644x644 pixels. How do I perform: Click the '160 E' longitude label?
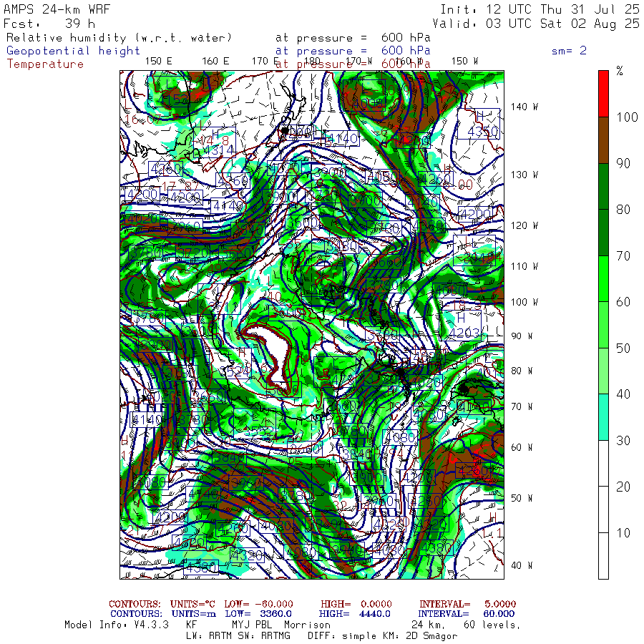tap(215, 61)
